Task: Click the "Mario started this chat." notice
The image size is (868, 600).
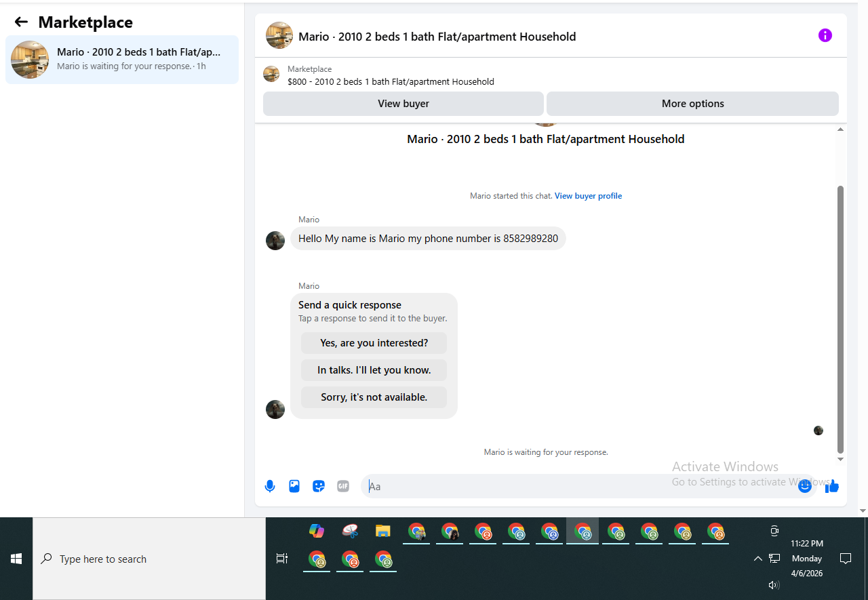Action: [x=511, y=196]
